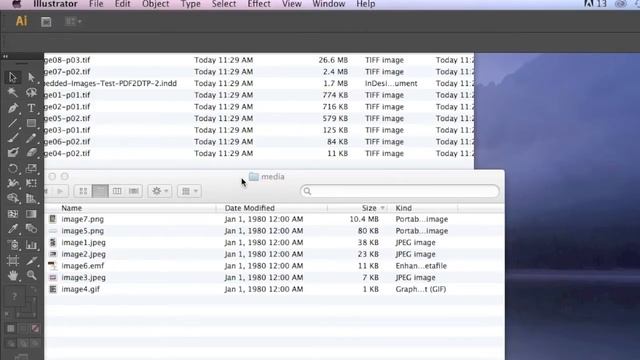Open the gear Action menu in media window
Screen dimensions: 640x360
point(160,191)
